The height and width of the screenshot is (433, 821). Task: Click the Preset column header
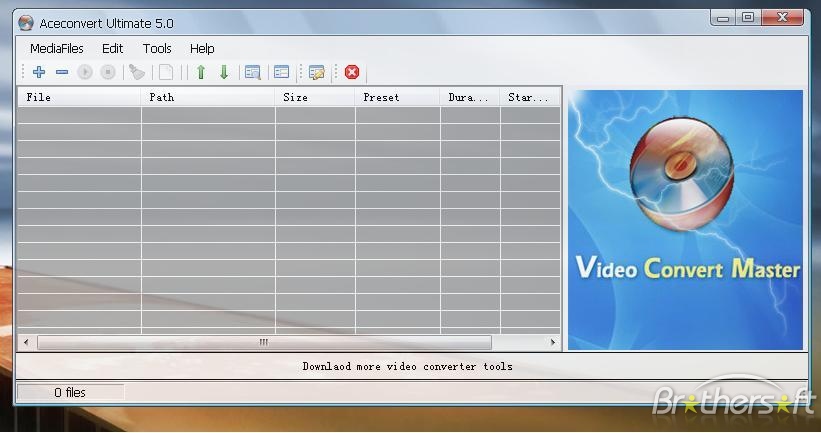click(x=398, y=97)
